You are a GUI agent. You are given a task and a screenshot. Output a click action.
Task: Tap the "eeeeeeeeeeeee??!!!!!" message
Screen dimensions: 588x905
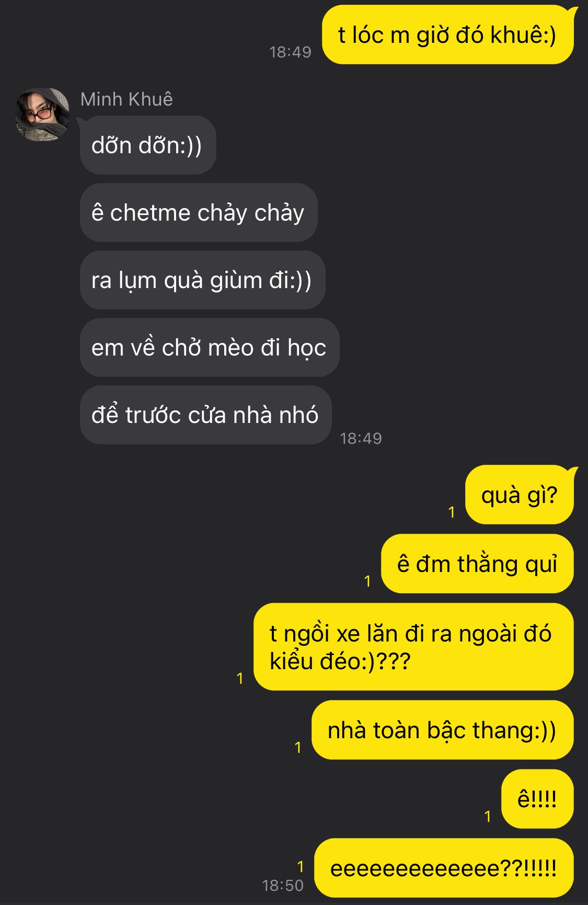click(x=444, y=868)
